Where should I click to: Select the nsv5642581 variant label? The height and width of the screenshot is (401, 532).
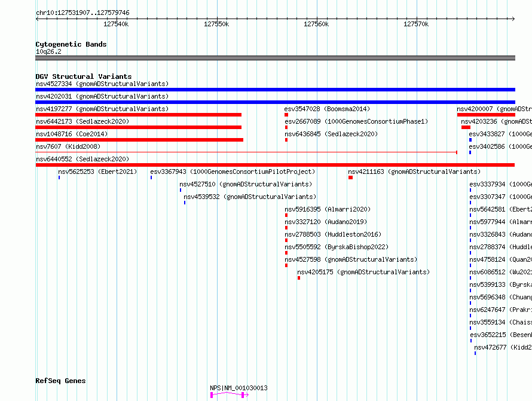tap(501, 209)
